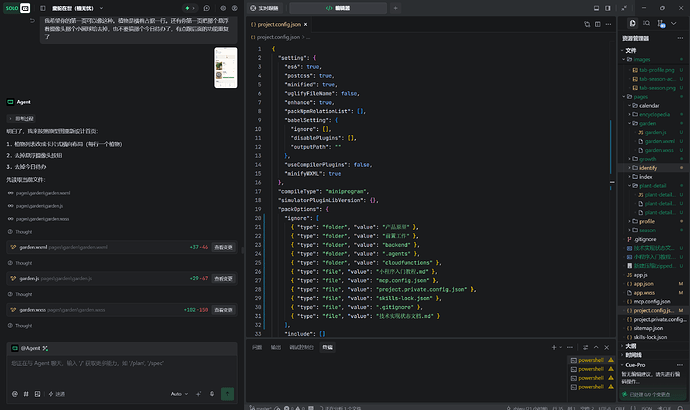Screen dimensions: 690x410
Task: Open the app.json file in the explorer
Action: 643,284
